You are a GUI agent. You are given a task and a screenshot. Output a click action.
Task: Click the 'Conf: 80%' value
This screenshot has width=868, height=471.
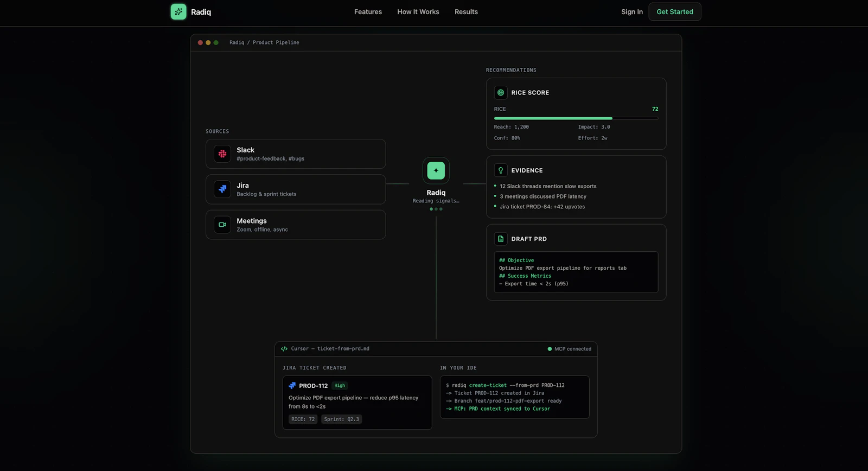point(507,138)
